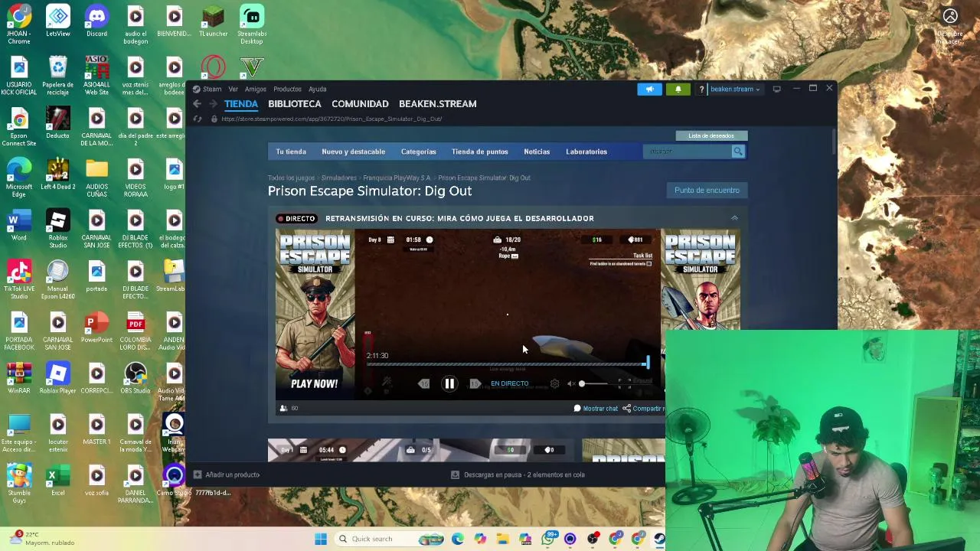This screenshot has width=980, height=551.
Task: Open the Laboratorios tab
Action: pyautogui.click(x=586, y=152)
